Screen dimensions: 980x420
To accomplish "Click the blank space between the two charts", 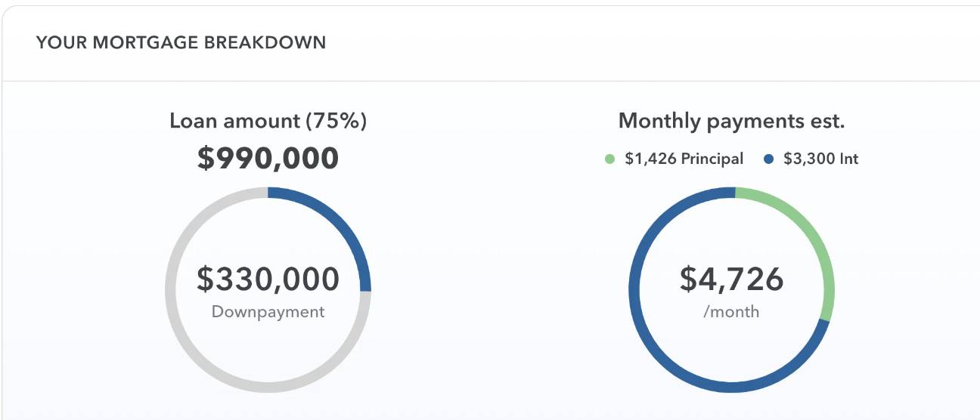I will coord(499,287).
